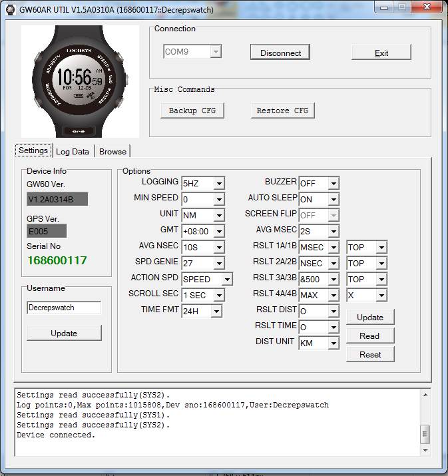Image resolution: width=448 pixels, height=476 pixels.
Task: Switch to the Log Data tab
Action: 73,151
